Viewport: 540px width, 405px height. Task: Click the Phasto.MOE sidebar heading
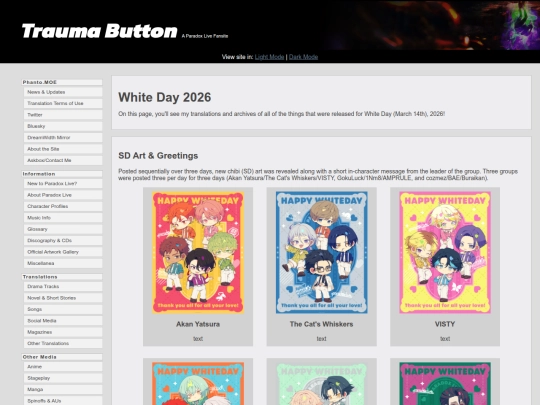point(62,82)
